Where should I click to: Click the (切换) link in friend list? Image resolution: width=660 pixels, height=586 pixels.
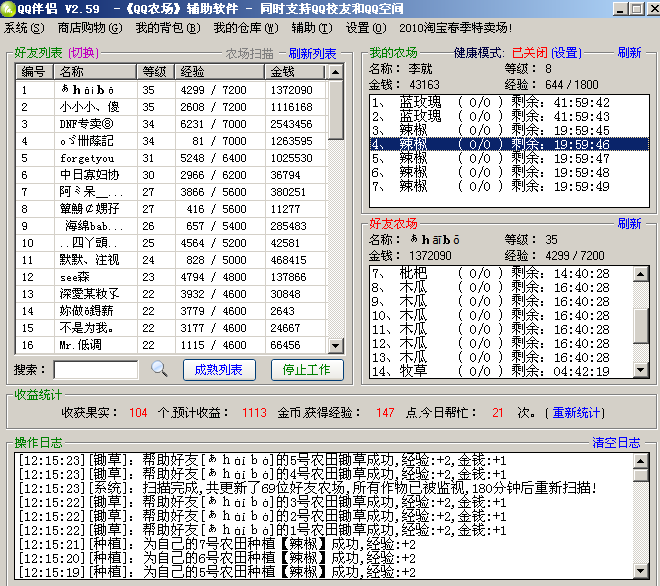pyautogui.click(x=83, y=53)
